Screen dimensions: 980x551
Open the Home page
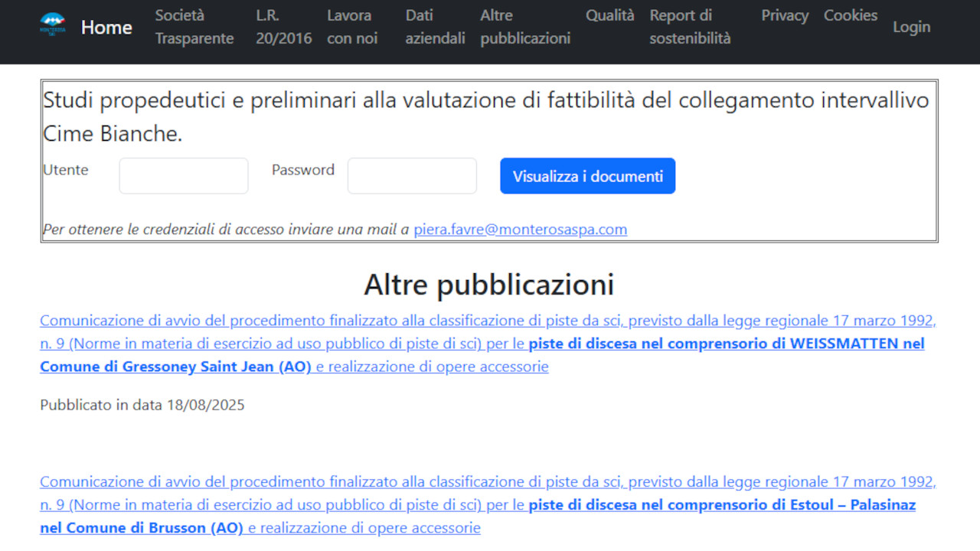[106, 27]
